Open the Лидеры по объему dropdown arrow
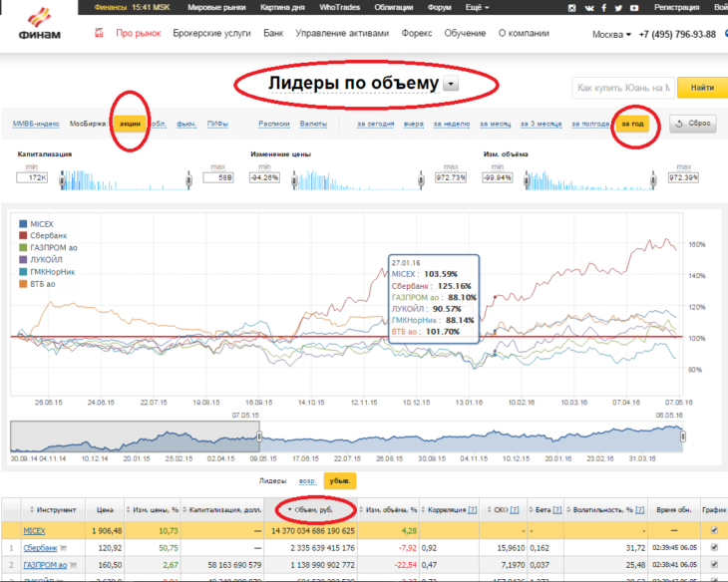The height and width of the screenshot is (582, 728). click(451, 84)
